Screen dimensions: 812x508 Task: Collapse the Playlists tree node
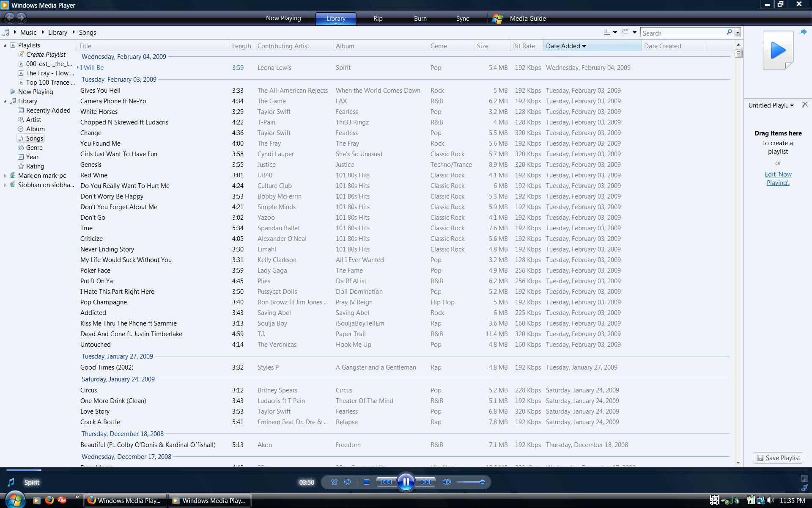point(5,45)
